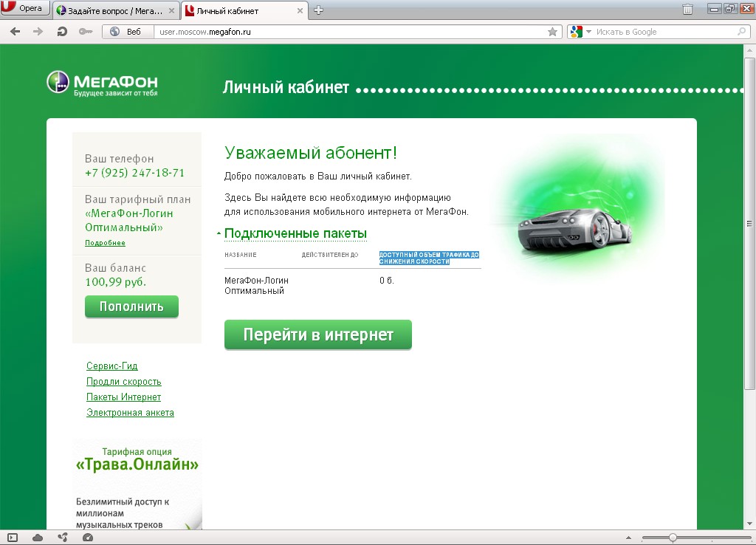Click the 0 б. traffic value

[x=387, y=280]
